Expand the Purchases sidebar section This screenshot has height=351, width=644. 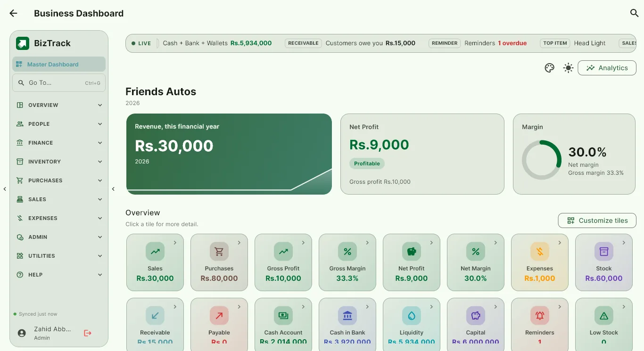59,180
